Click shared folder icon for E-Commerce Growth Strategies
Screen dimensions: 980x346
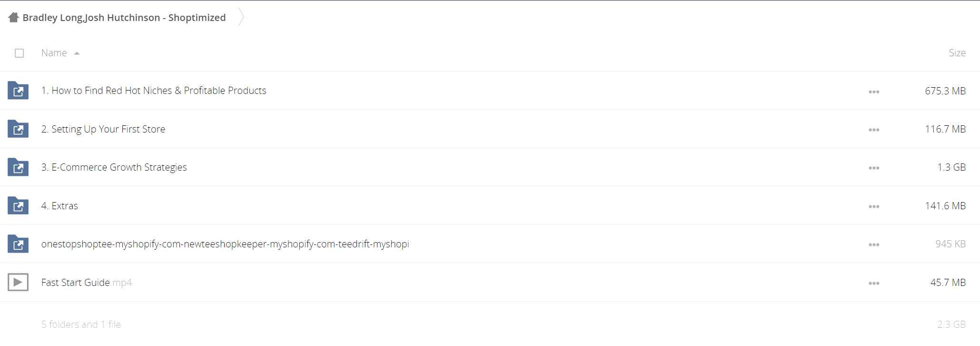pyautogui.click(x=18, y=167)
